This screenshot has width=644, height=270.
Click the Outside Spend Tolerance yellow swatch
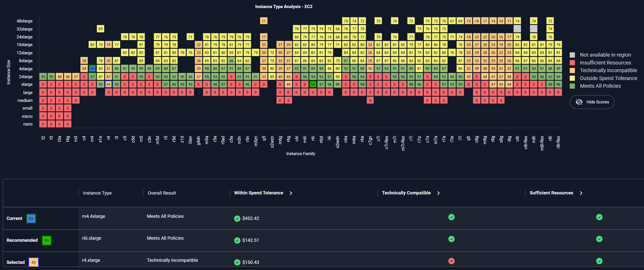[572, 78]
